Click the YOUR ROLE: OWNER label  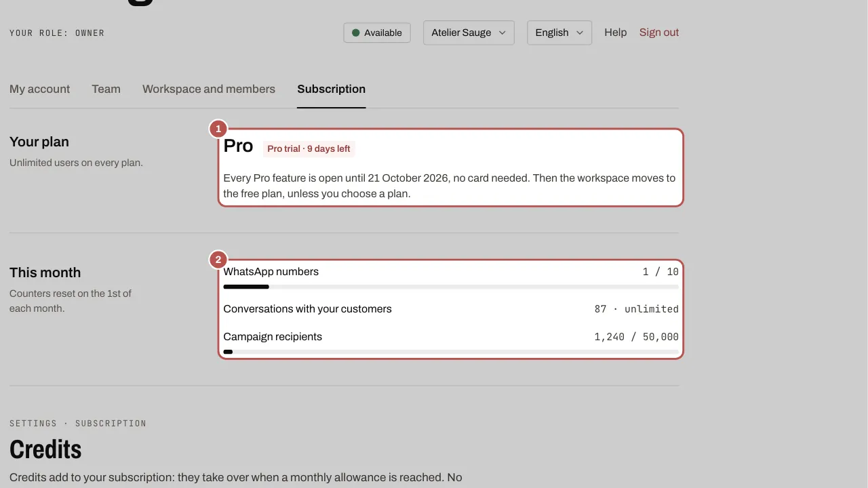57,33
